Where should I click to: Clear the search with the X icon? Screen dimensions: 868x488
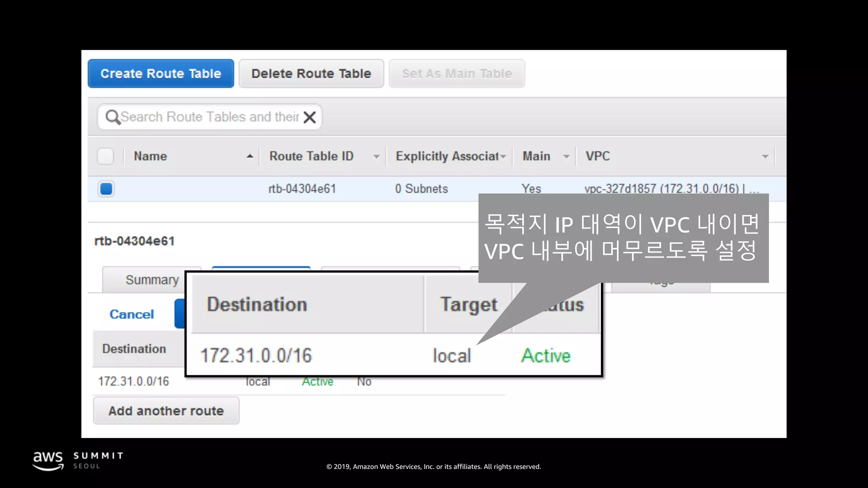[310, 117]
